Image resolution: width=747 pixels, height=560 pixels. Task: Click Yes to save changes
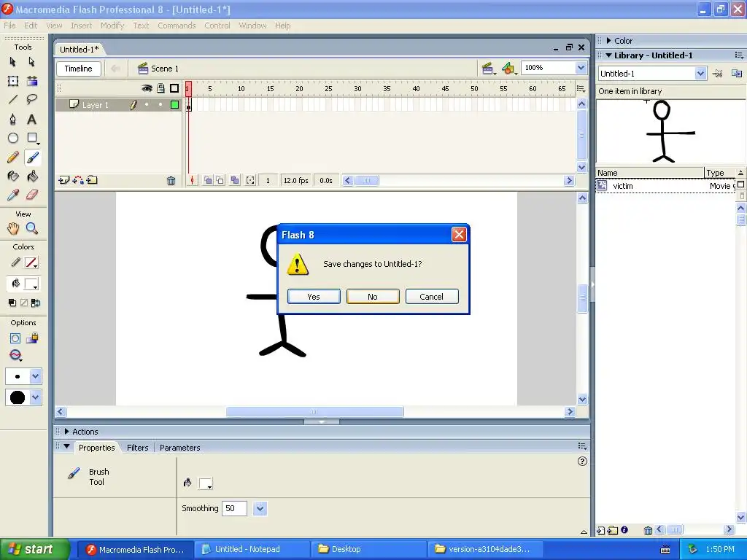pos(314,297)
